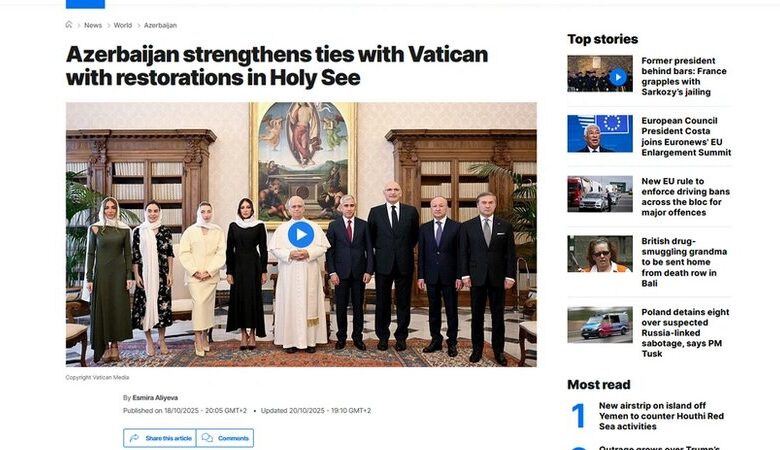Open British drug-smuggling grandma story
The height and width of the screenshot is (450, 780).
[x=684, y=262]
